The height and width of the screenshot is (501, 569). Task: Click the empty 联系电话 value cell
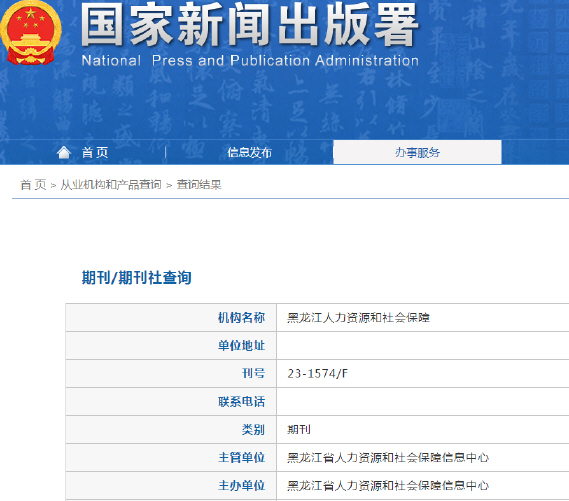tap(423, 402)
